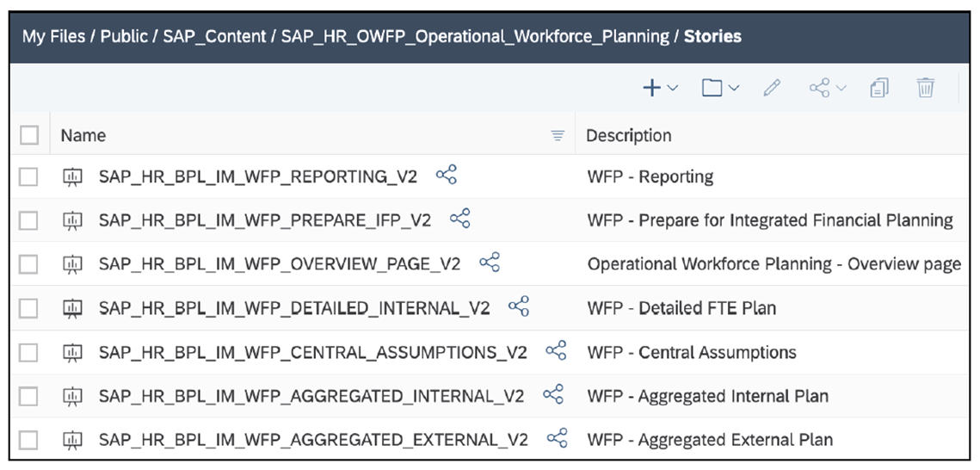
Task: Open dropdown arrow next to plus icon
Action: click(673, 88)
